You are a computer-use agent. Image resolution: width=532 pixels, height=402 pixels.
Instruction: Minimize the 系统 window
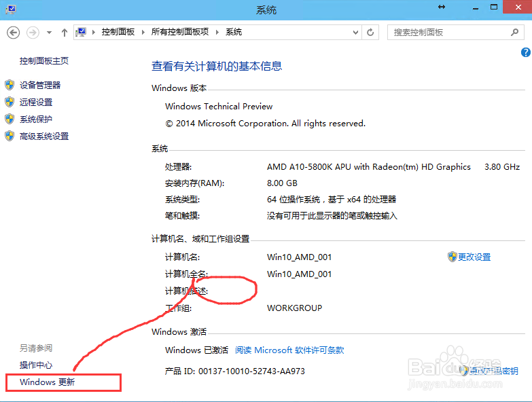[476, 7]
